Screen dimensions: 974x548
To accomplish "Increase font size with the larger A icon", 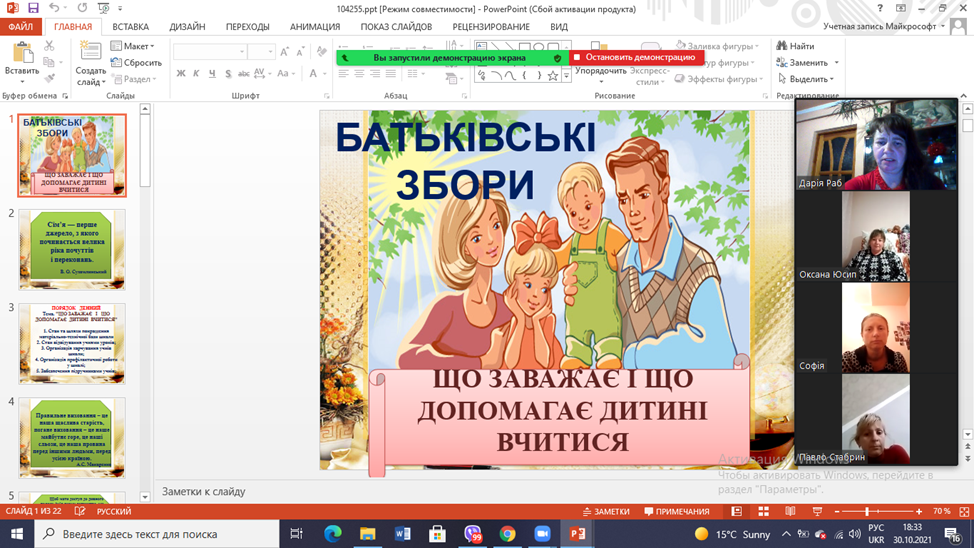I will coord(284,52).
